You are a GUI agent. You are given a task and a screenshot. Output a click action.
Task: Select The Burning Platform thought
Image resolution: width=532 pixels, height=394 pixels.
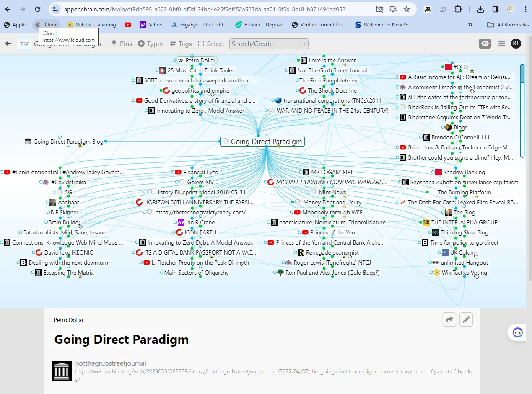click(x=464, y=192)
